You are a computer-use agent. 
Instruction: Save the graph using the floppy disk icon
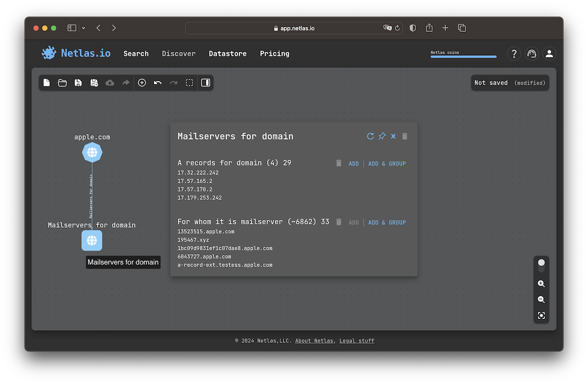point(78,83)
